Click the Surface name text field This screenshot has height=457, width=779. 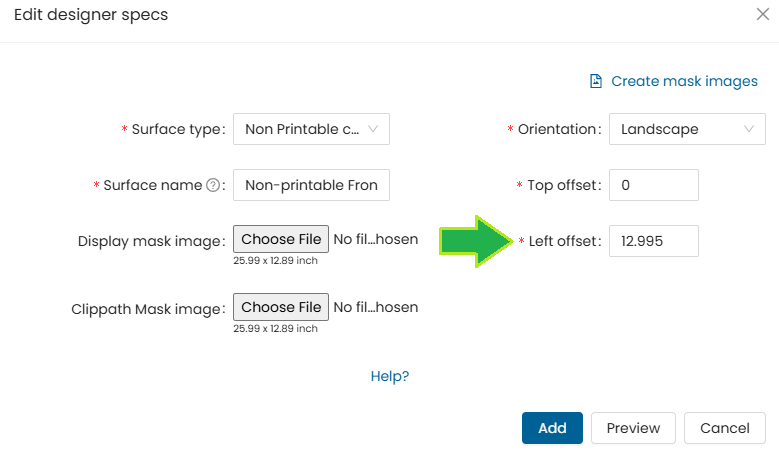point(310,185)
